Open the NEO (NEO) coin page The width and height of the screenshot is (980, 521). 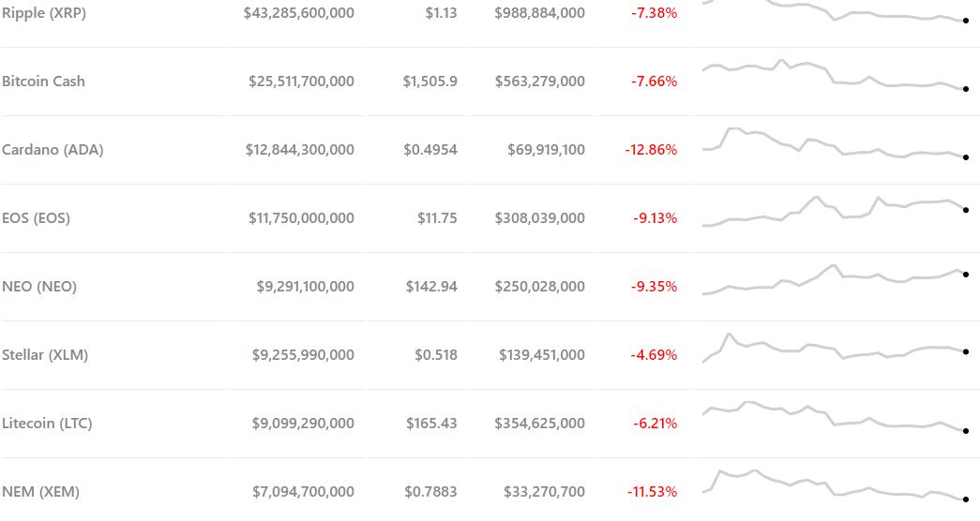click(39, 287)
